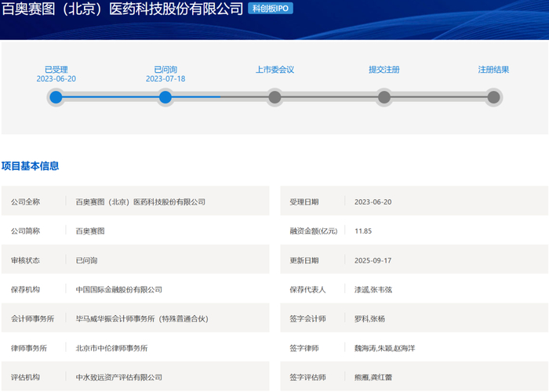Select the 已问询 timeline node

(165, 97)
